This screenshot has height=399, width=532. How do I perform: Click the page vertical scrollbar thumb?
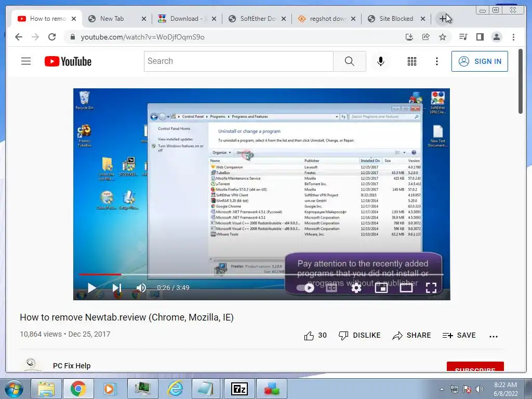521,82
